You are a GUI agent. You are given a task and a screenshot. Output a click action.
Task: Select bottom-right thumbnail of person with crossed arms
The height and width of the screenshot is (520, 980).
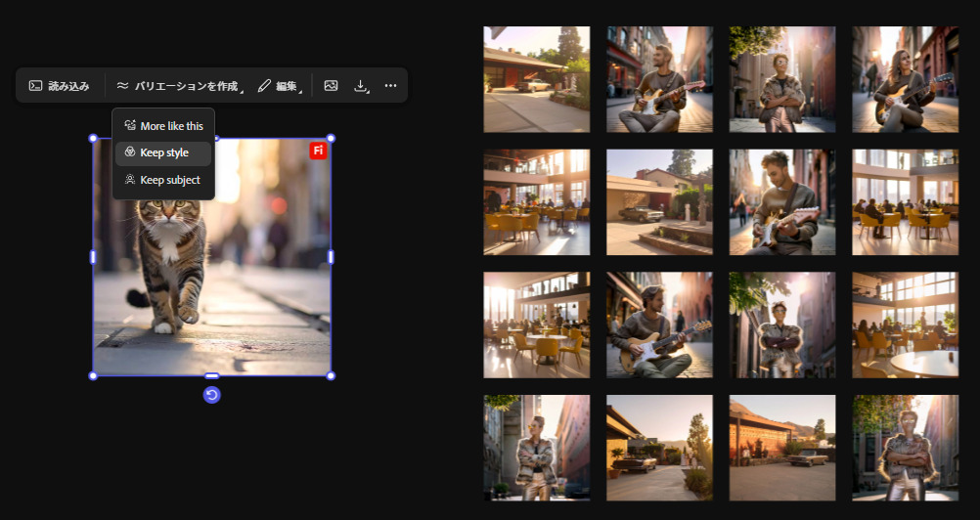pos(905,448)
